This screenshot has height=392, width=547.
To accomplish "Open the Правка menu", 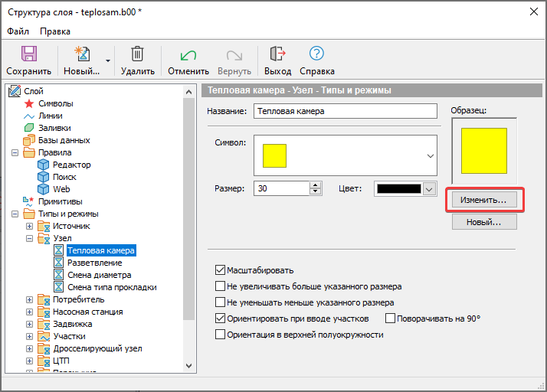I will tap(55, 31).
